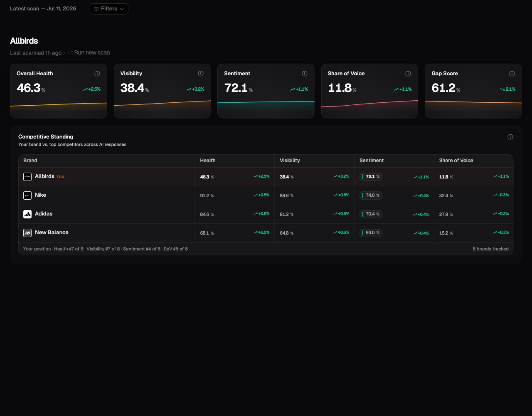Open the Share of Voice 11.8% card
The height and width of the screenshot is (416, 532).
pyautogui.click(x=369, y=91)
